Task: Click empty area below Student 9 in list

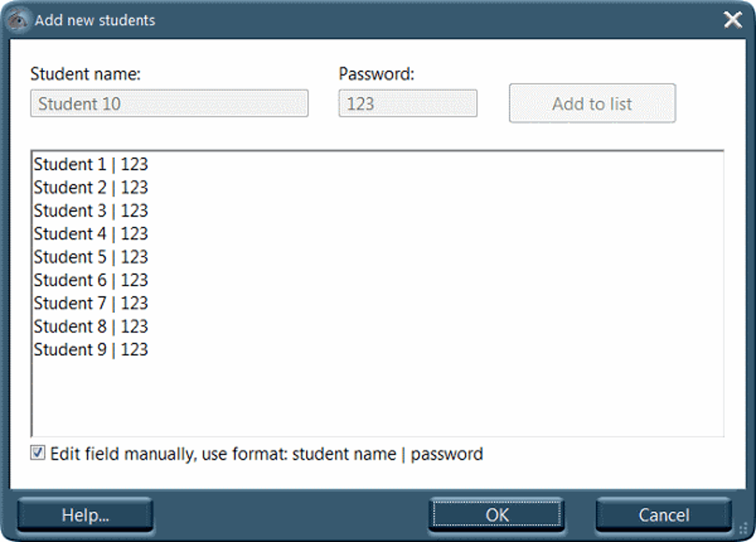Action: 377,398
